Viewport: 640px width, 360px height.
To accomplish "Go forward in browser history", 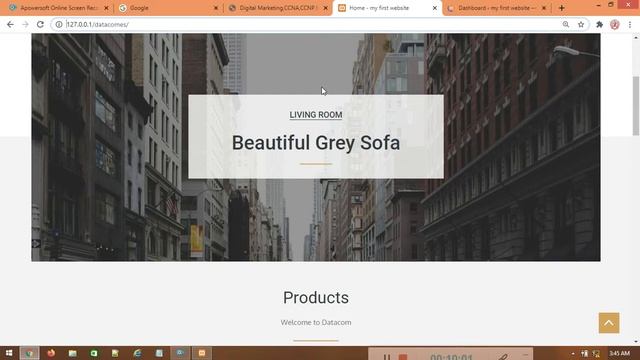I will tap(25, 24).
